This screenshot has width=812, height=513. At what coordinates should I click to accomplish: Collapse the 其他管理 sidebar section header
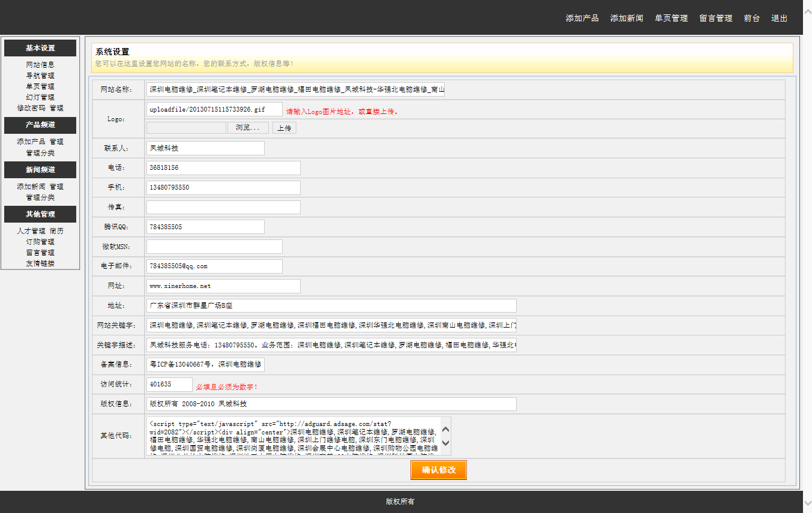40,214
